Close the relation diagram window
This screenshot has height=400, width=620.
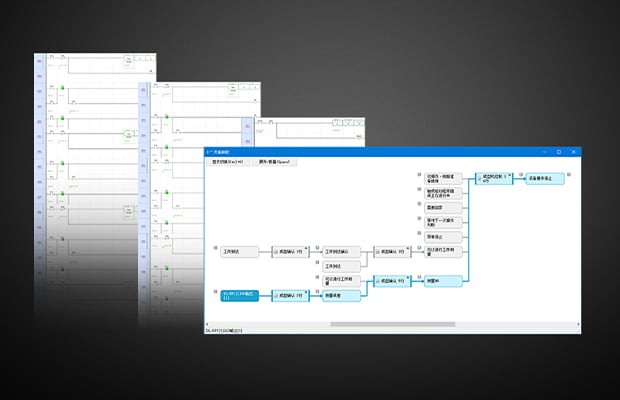(x=574, y=152)
